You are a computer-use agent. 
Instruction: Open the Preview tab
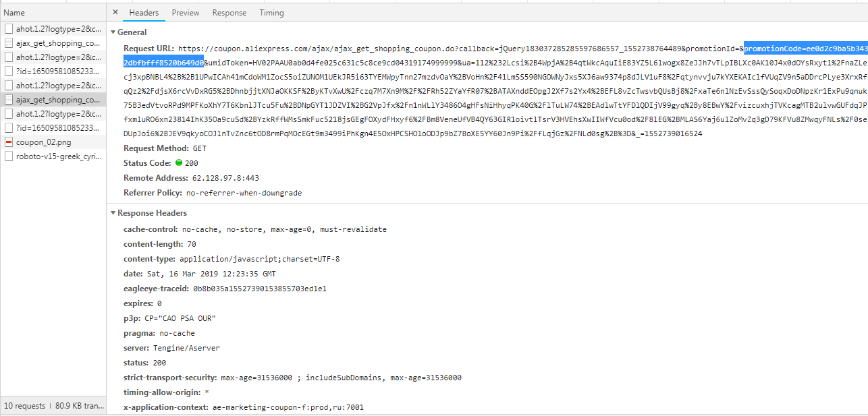(x=186, y=13)
